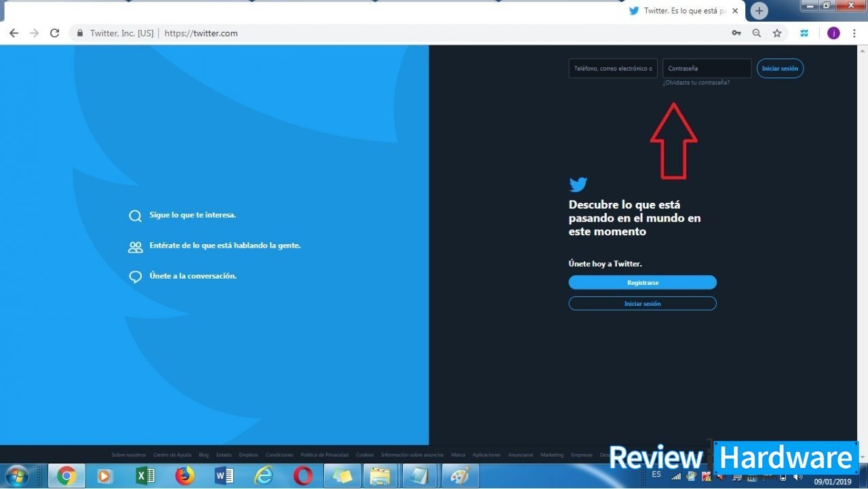Image resolution: width=868 pixels, height=489 pixels.
Task: Launch Word from the taskbar
Action: 223,476
